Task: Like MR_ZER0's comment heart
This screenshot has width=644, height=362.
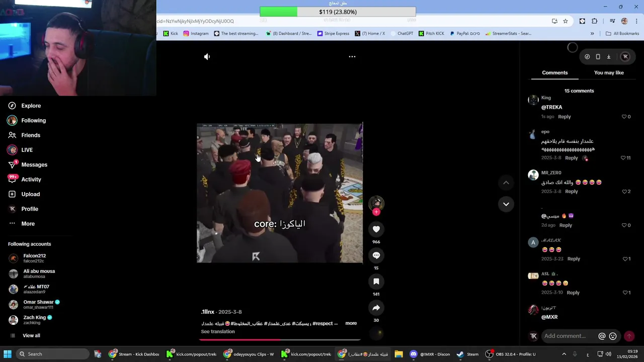Action: tap(624, 192)
